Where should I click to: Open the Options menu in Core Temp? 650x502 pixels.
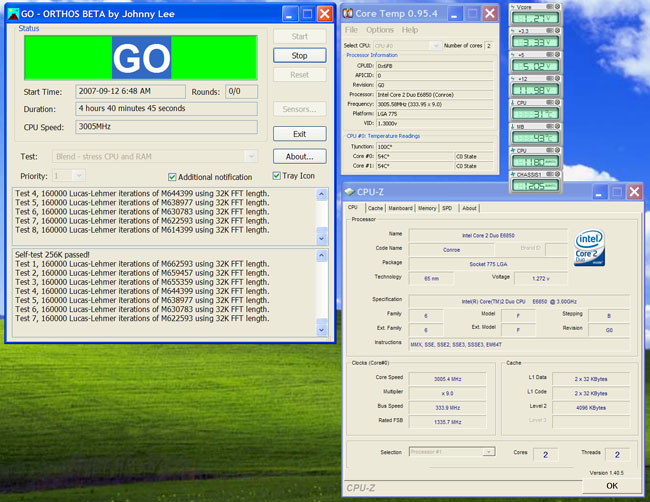pos(380,30)
